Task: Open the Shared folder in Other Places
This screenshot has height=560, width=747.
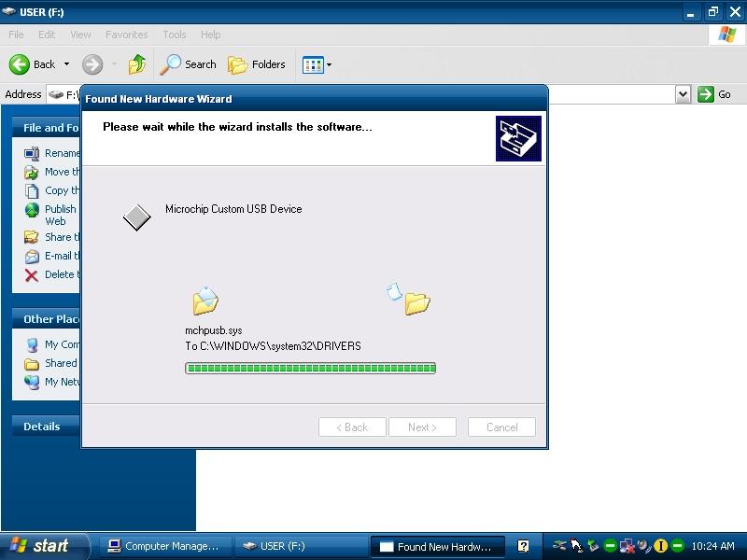Action: click(32, 364)
